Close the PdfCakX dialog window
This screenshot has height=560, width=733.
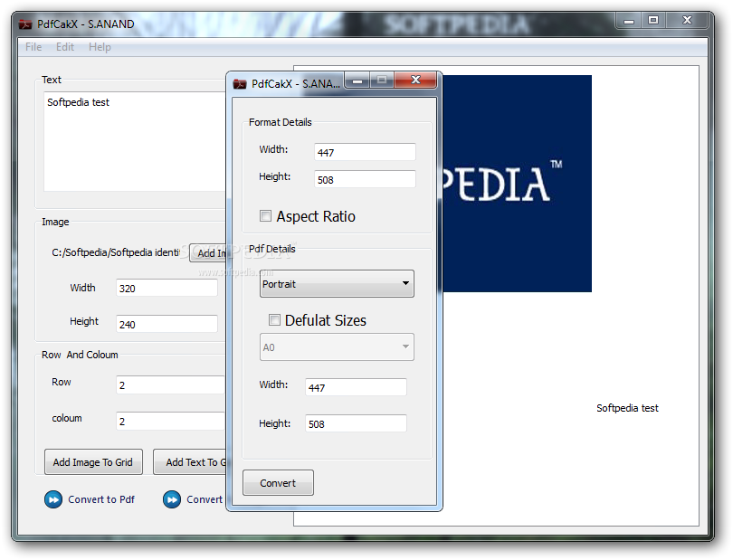coord(415,80)
